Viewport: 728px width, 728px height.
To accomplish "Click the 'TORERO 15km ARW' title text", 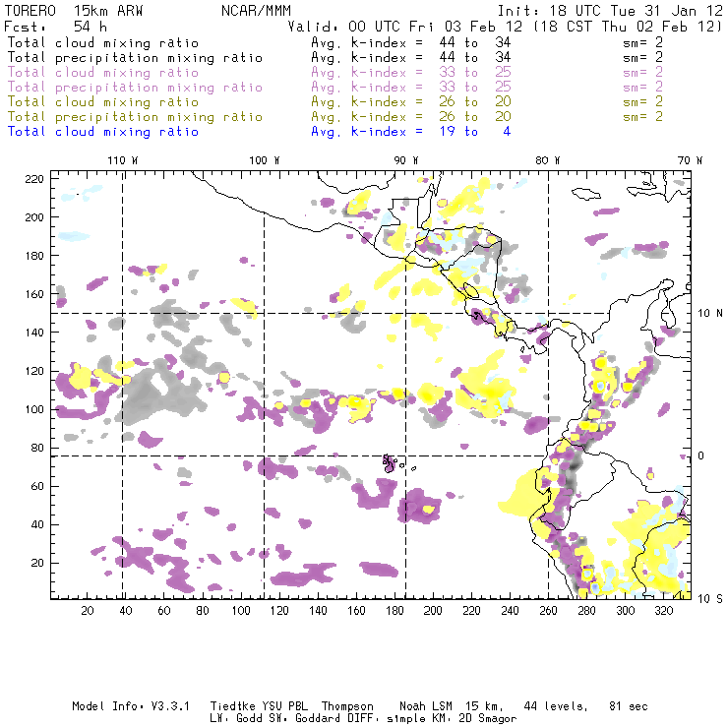I will click(74, 11).
